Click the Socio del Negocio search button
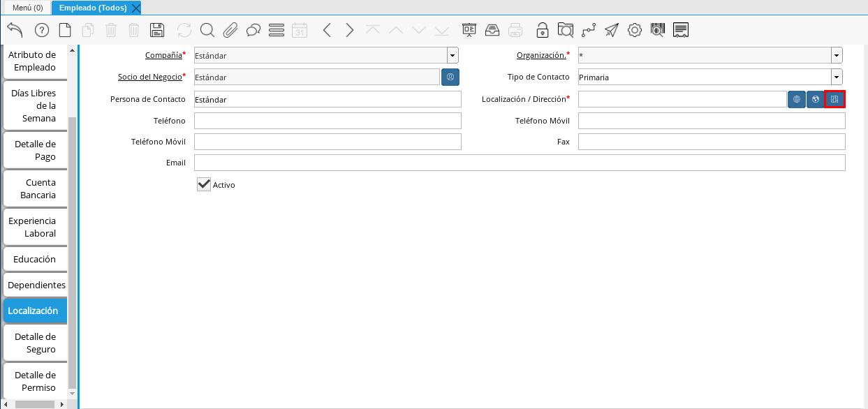868x409 pixels. pyautogui.click(x=450, y=77)
